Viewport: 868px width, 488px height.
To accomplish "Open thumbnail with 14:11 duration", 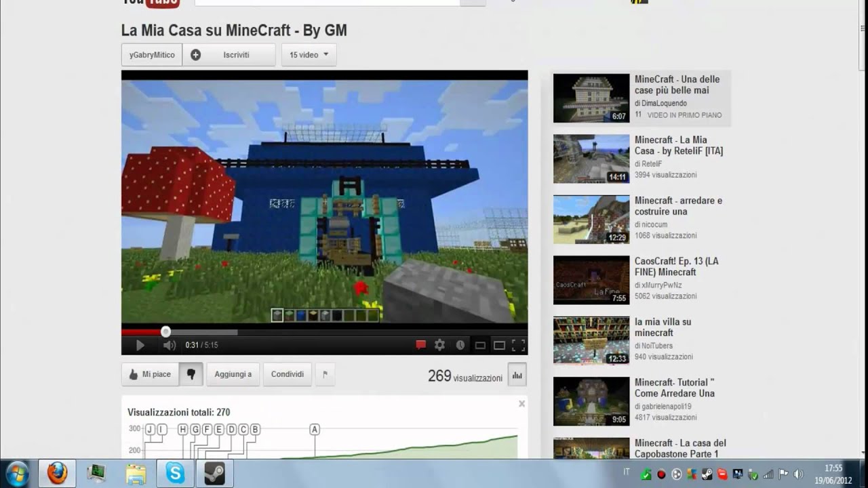I will point(591,159).
